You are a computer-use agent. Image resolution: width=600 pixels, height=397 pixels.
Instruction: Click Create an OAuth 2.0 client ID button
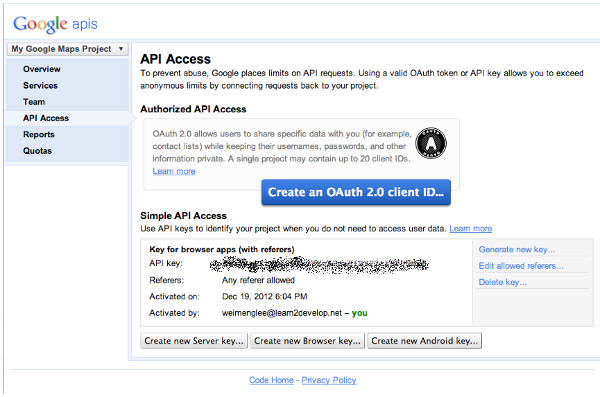point(356,192)
